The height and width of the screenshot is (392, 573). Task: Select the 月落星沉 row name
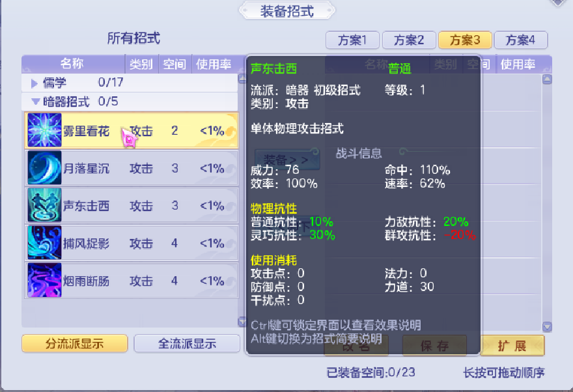pos(86,168)
